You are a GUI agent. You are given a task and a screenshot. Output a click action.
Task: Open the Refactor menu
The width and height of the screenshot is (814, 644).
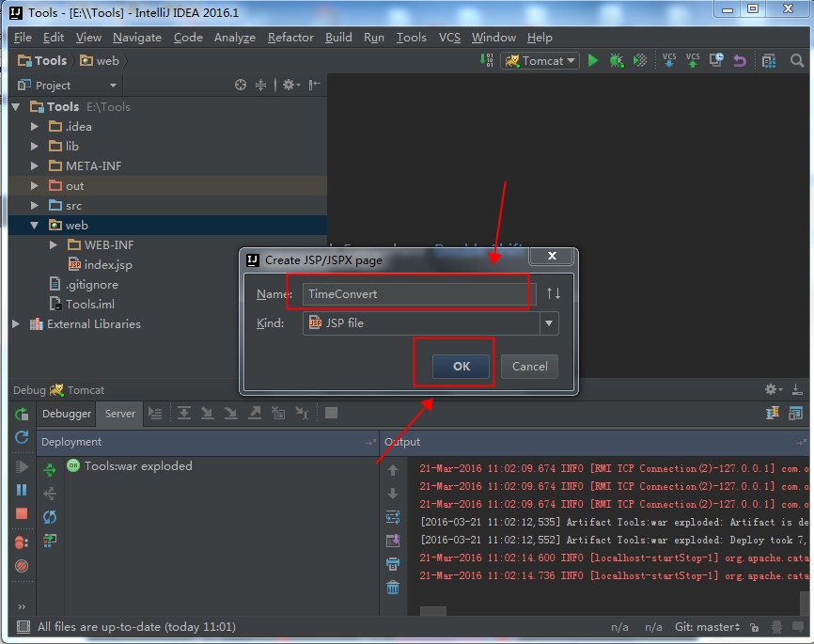[x=290, y=38]
